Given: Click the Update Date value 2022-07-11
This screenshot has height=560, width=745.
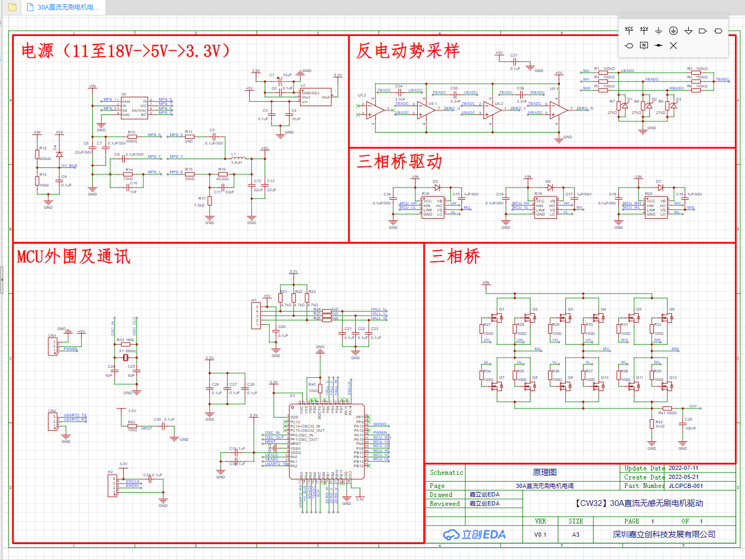Looking at the screenshot, I should [x=683, y=468].
